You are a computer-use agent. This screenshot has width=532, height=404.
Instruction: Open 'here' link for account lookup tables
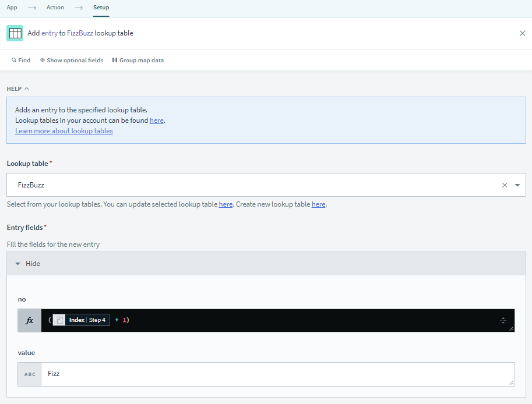coord(157,121)
